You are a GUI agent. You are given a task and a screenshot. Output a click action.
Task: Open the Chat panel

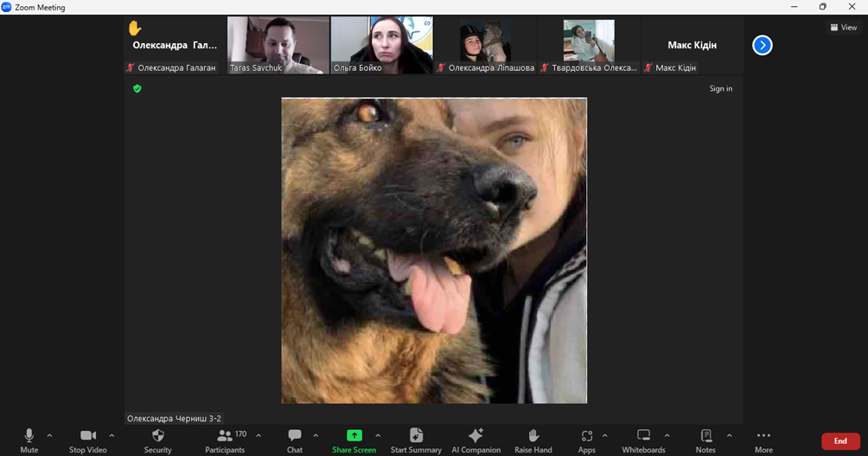coord(295,441)
